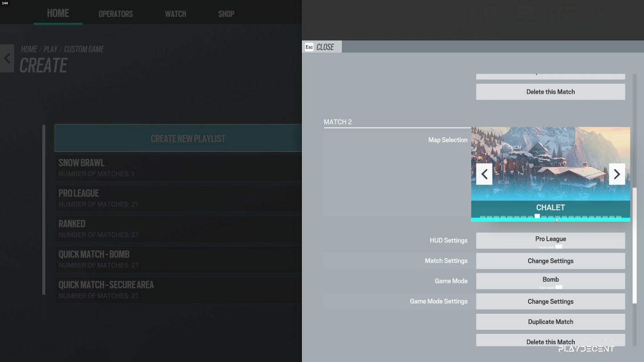644x362 pixels.
Task: Show next map with right arrow
Action: [x=617, y=174]
